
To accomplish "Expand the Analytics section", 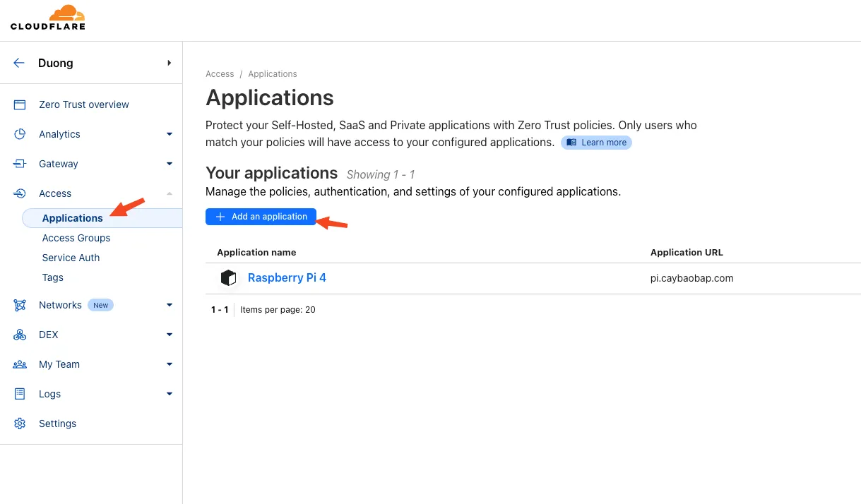I will pos(169,133).
